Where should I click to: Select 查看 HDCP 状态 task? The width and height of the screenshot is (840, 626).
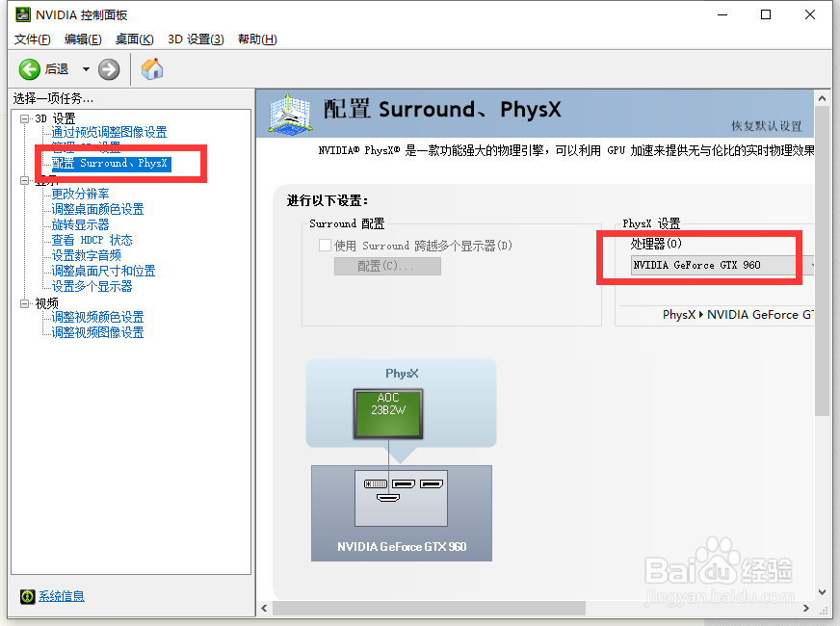[92, 241]
